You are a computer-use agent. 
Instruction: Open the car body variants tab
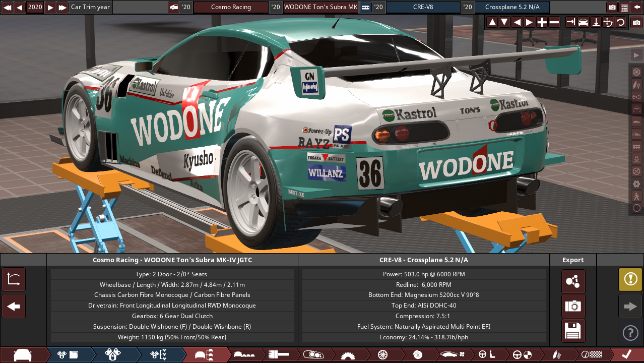click(245, 355)
